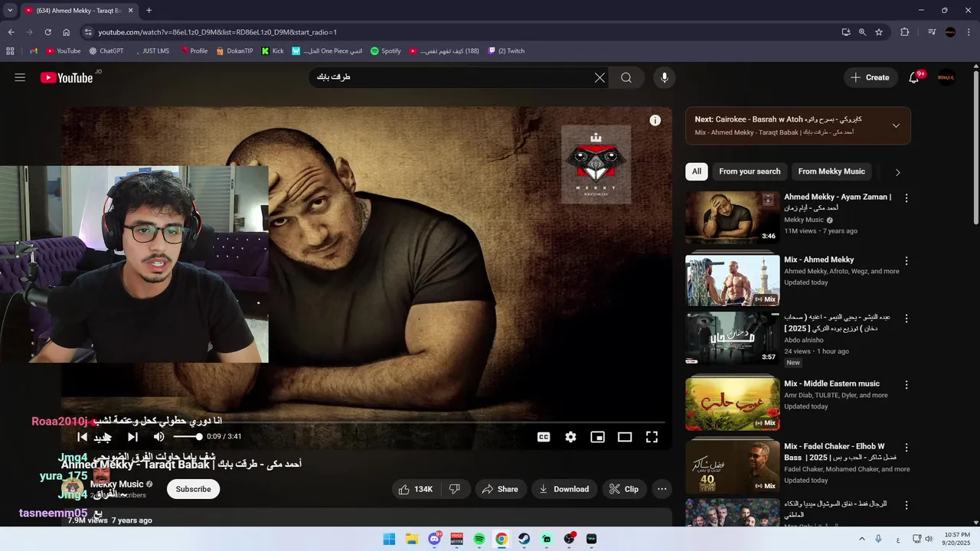Go to the previous video
The image size is (980, 551).
(x=82, y=437)
